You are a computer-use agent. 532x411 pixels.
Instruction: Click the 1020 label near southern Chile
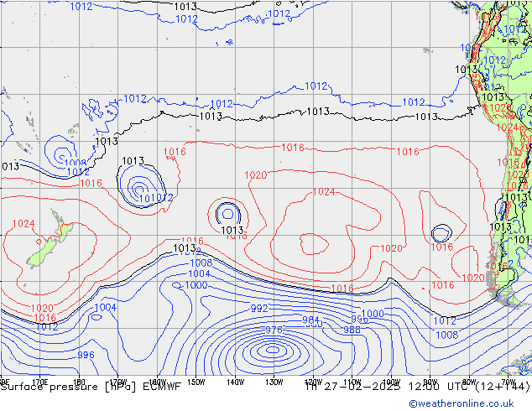click(x=473, y=278)
